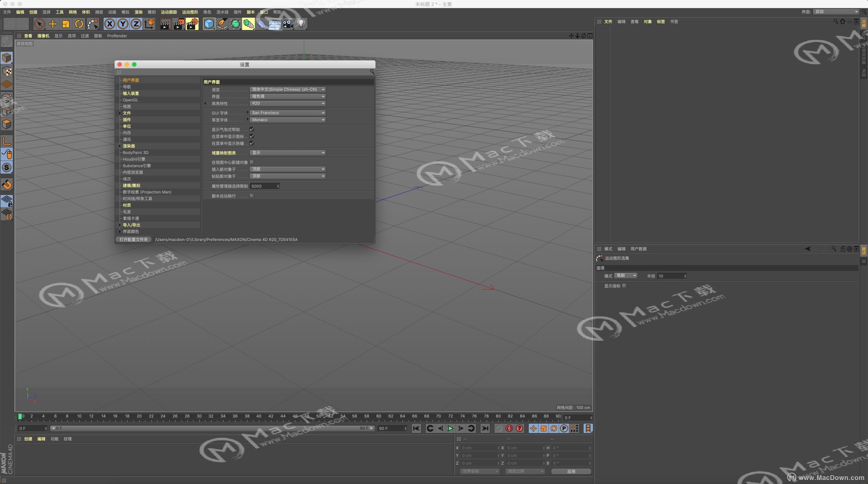Select the Spline Pen tool
Viewport: 868px width, 484px height.
tap(222, 24)
